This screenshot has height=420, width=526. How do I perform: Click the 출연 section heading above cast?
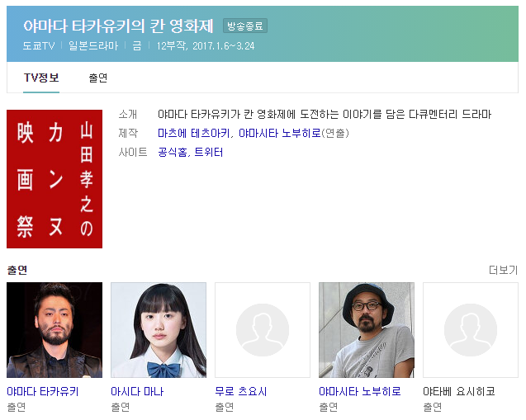click(x=17, y=270)
